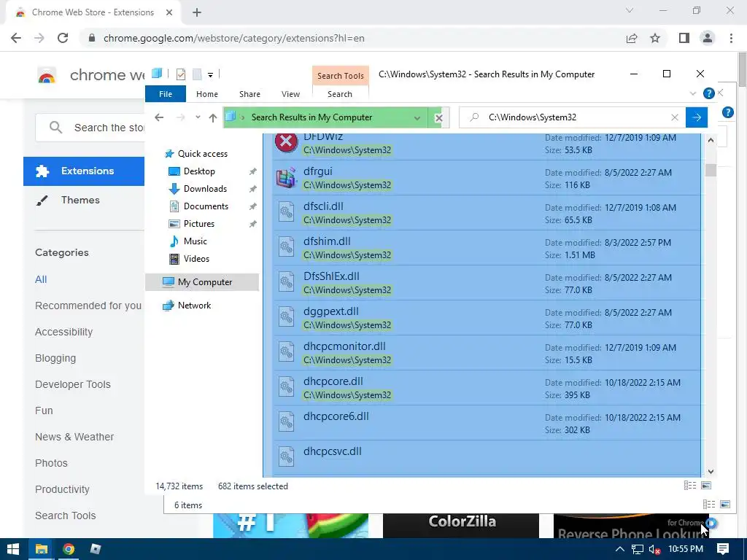This screenshot has width=747, height=560.
Task: Expand the Explorer ribbon chevron
Action: 693,93
